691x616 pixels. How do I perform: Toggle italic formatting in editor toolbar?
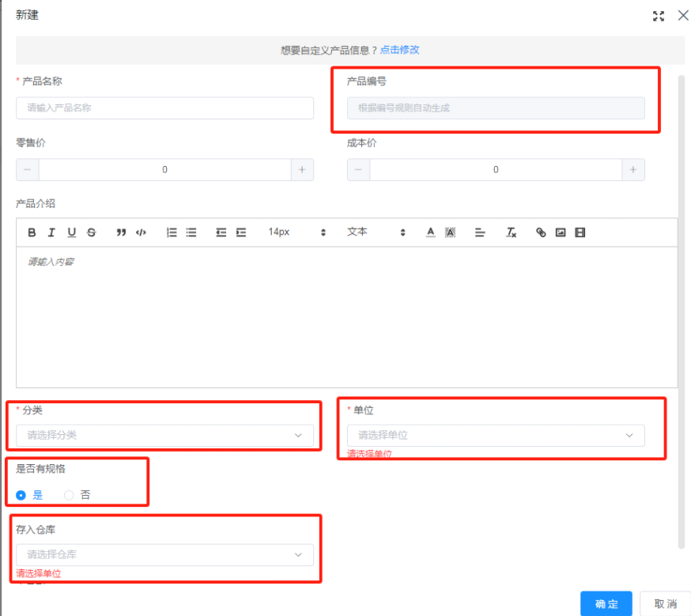coord(51,232)
